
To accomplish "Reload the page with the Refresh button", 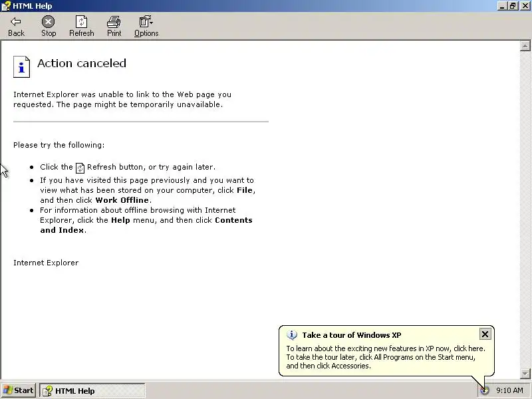I will coord(81,27).
